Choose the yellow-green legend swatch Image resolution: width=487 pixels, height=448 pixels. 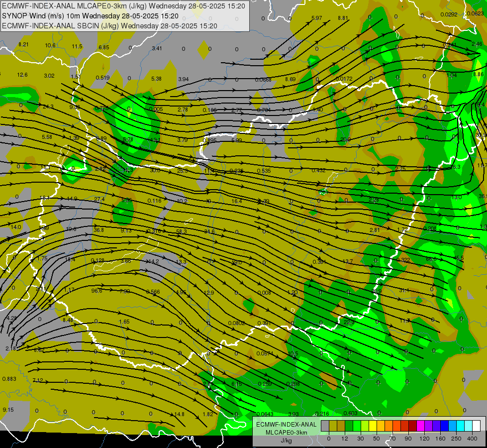tap(365, 426)
